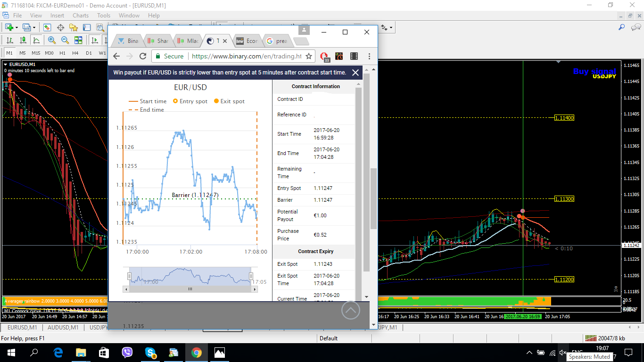
Task: Click the Tile Windows chart grid icon
Action: point(78,40)
